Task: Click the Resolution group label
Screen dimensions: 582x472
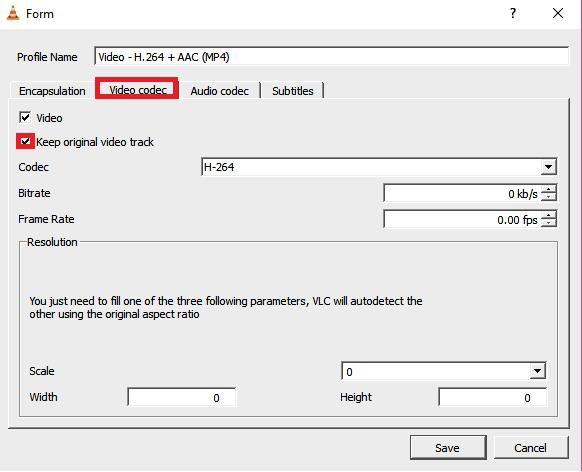Action: 52,242
